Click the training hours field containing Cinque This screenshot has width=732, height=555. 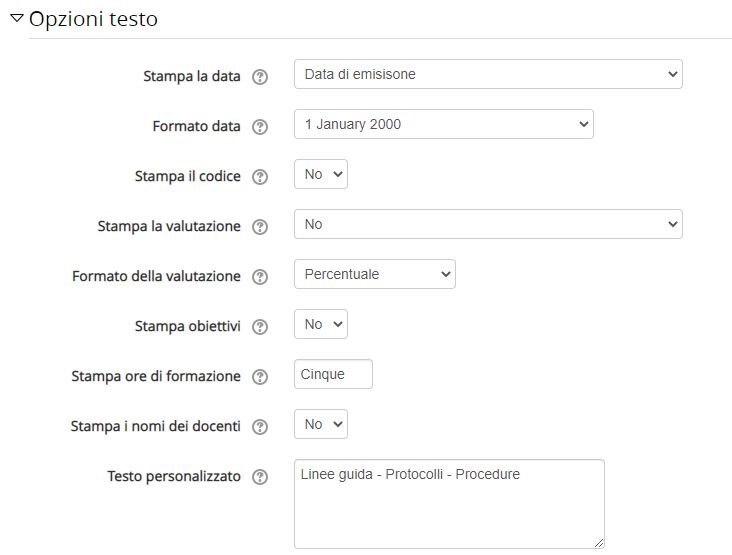(333, 374)
